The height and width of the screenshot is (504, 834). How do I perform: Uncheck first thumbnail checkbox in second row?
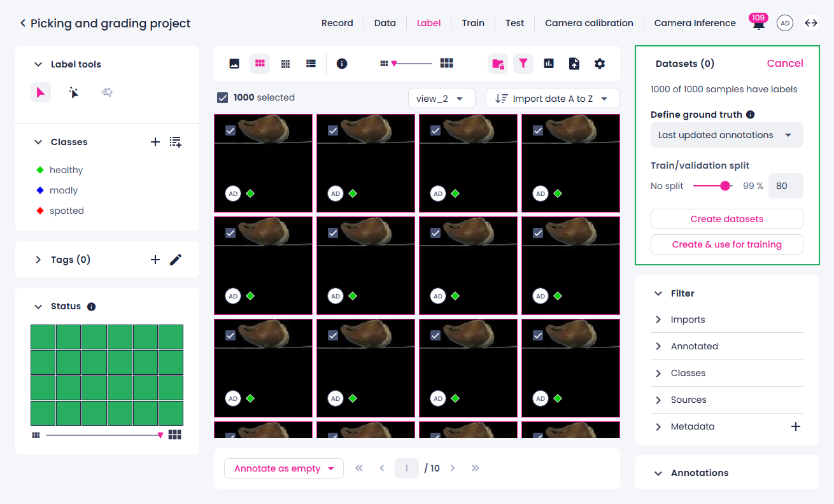click(230, 233)
